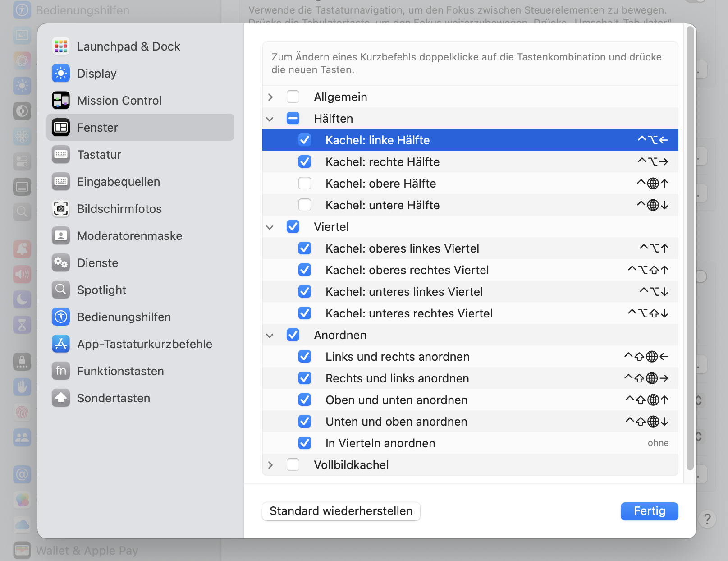
Task: Expand the Allgemein group
Action: click(270, 97)
